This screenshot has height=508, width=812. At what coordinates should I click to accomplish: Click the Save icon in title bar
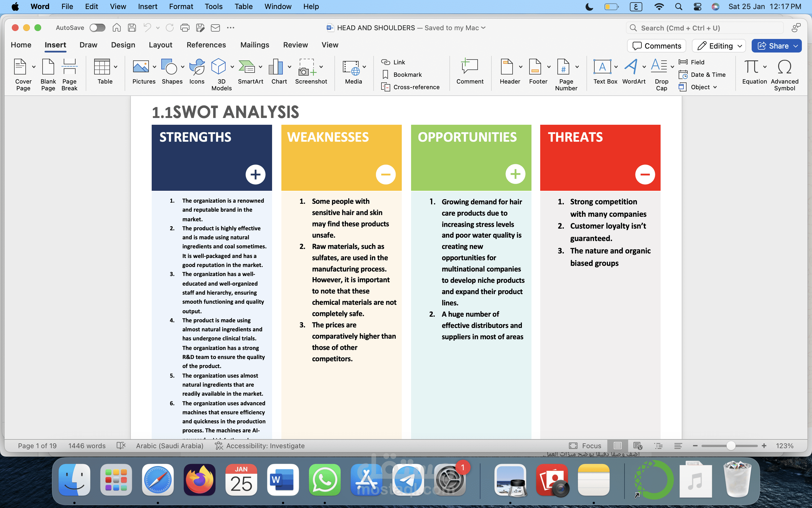click(x=132, y=28)
